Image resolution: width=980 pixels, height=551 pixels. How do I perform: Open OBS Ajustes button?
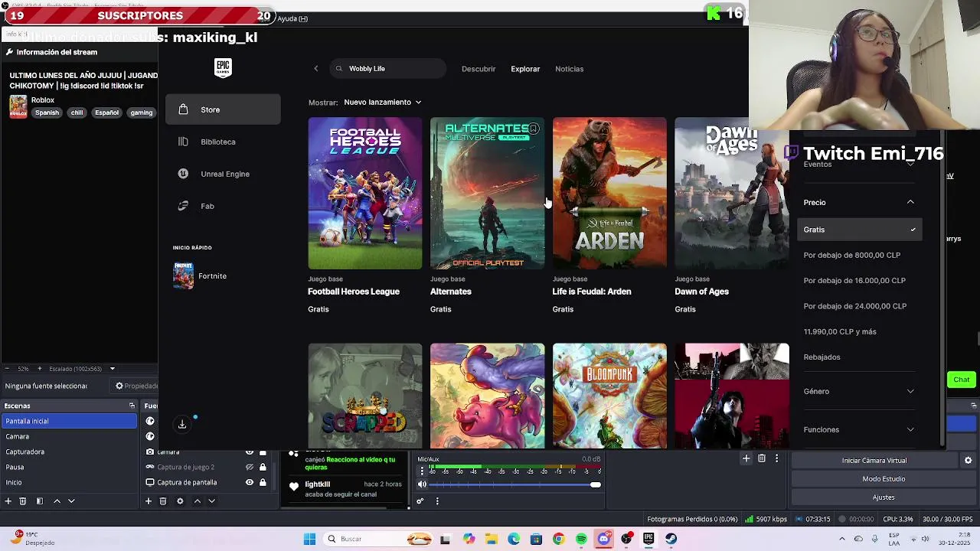click(884, 497)
